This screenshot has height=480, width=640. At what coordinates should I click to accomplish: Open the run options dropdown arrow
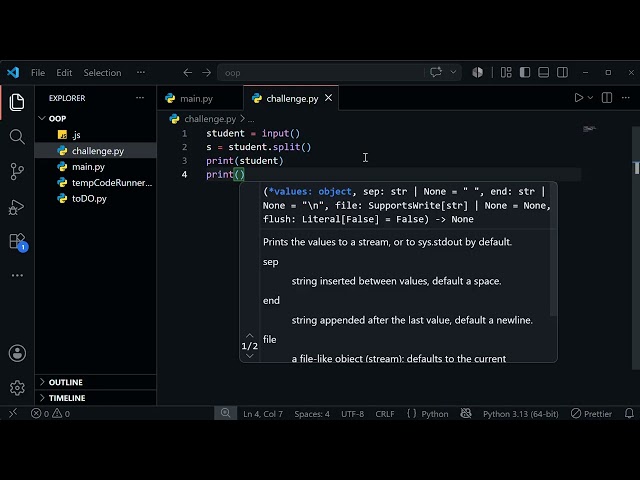590,98
